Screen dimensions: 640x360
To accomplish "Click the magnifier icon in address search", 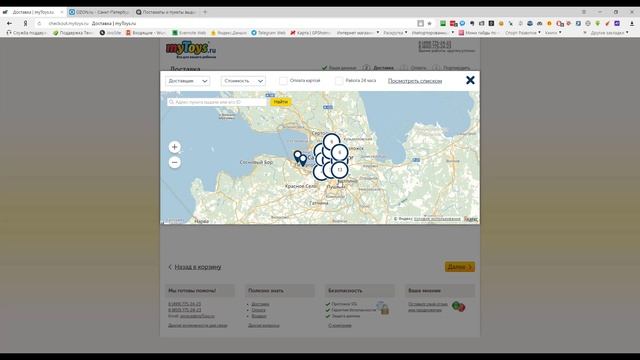I will tap(171, 102).
